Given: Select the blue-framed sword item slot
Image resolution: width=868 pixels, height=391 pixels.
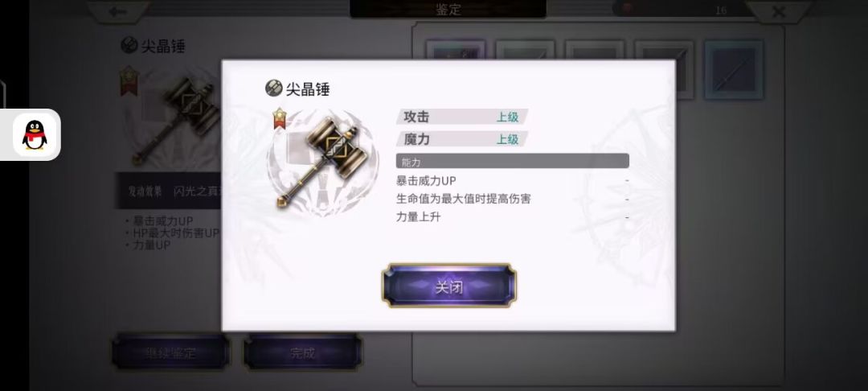Looking at the screenshot, I should click(734, 69).
